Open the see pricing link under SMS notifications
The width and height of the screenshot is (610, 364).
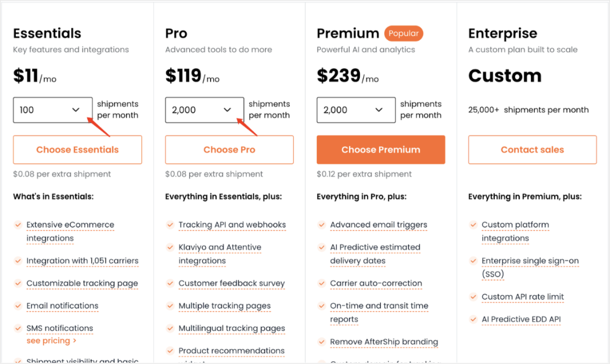click(x=51, y=341)
